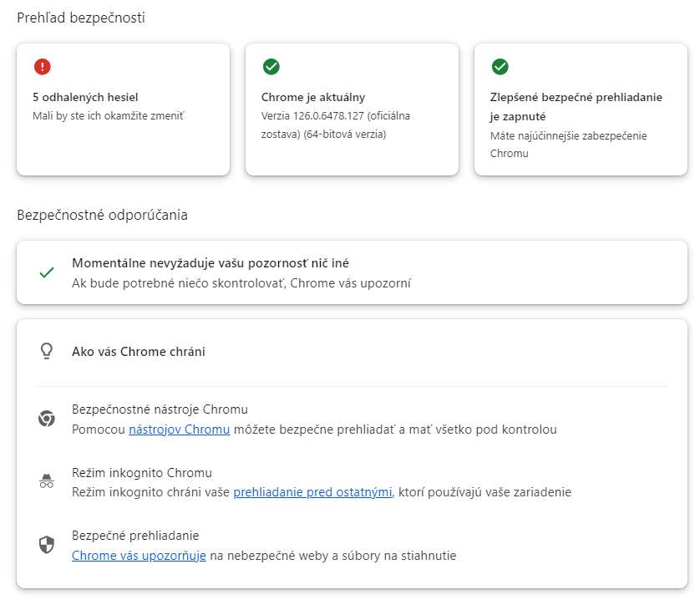Open the Chrome je aktuálny card

coord(352,109)
